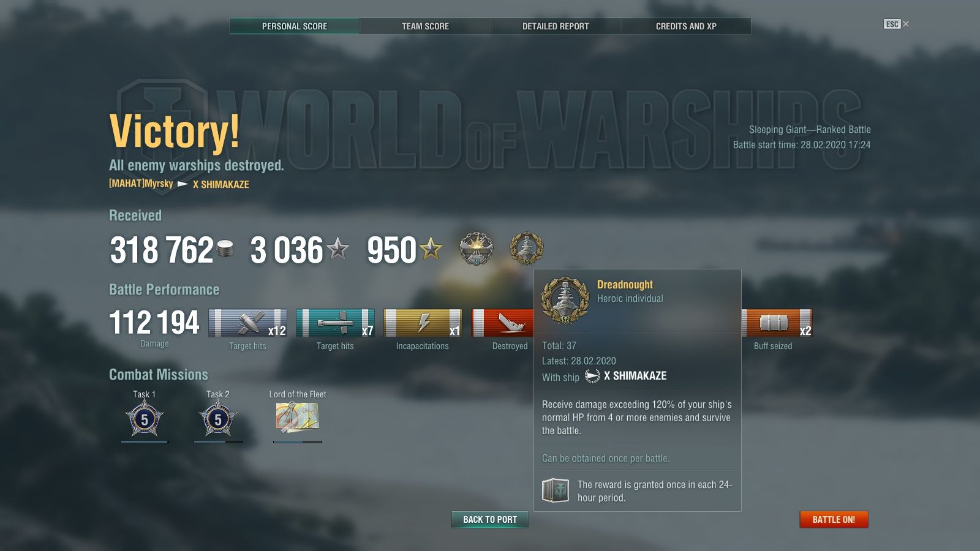980x551 pixels.
Task: Click the reward container icon in tooltip
Action: (x=556, y=490)
